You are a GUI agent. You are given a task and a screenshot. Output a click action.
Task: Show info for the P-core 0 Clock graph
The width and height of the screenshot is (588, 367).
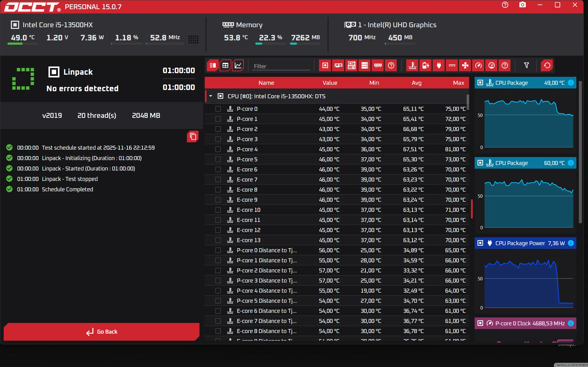(571, 323)
